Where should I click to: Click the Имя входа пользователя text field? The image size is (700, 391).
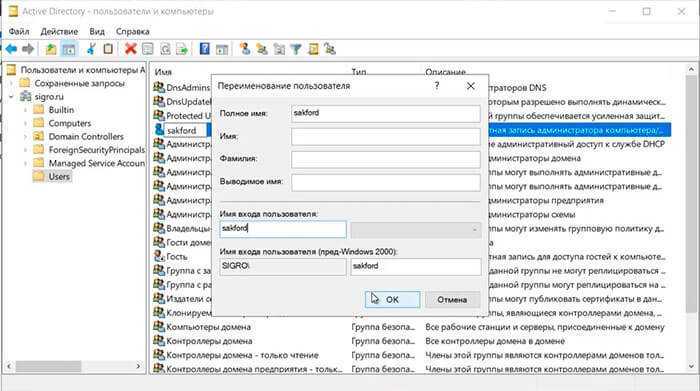[x=283, y=229]
